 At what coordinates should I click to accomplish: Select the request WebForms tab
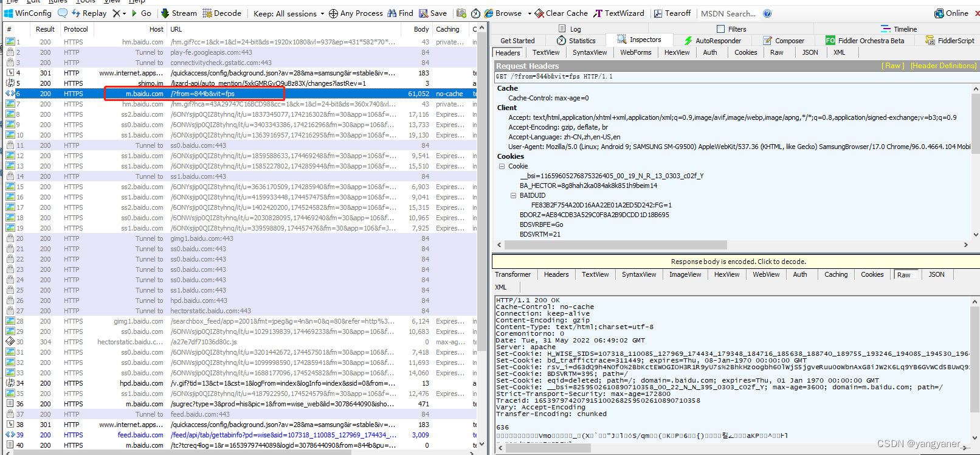[x=636, y=52]
